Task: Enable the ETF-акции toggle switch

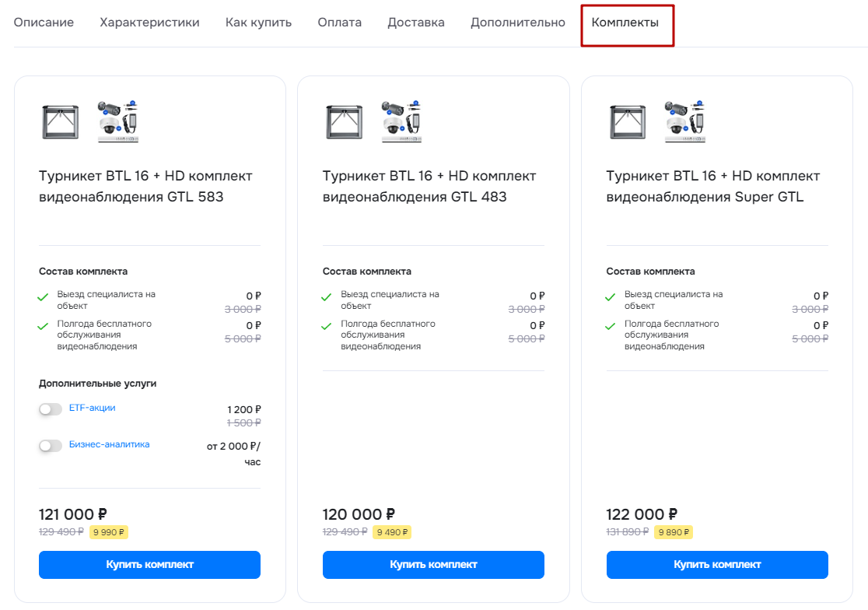Action: coord(51,409)
